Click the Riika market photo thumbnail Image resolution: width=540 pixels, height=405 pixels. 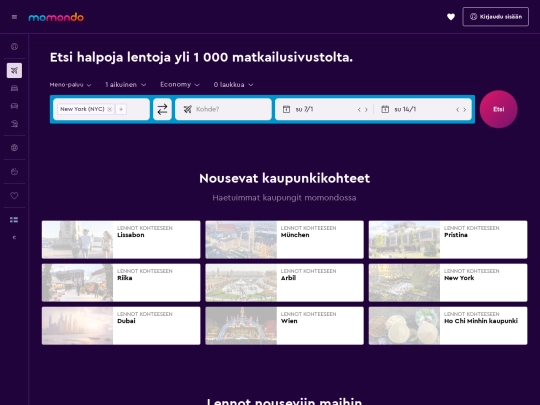coord(77,283)
